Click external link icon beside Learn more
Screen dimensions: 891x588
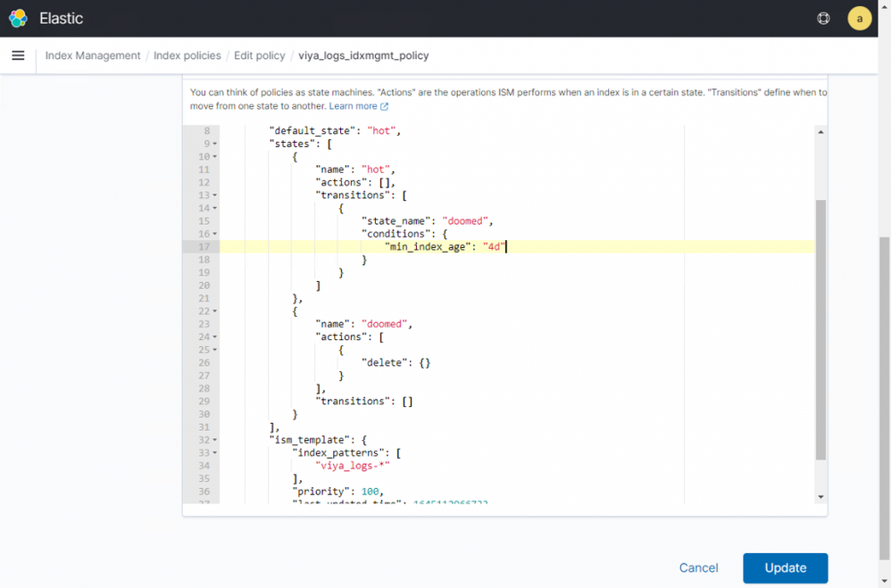385,106
